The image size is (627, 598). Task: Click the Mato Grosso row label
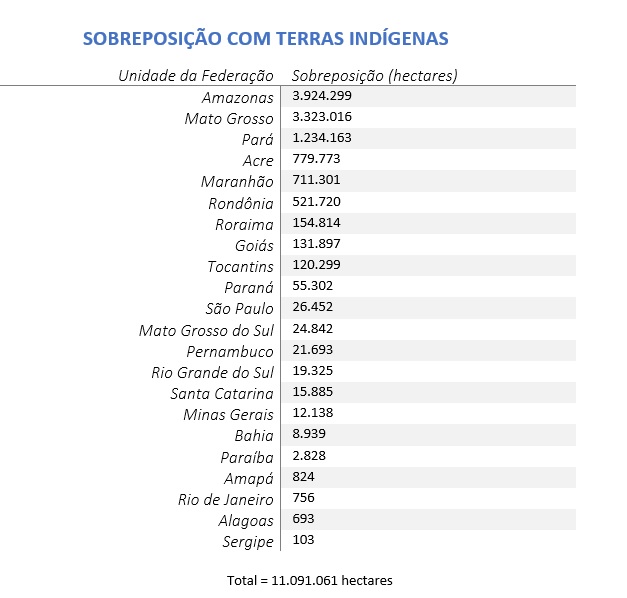point(229,119)
